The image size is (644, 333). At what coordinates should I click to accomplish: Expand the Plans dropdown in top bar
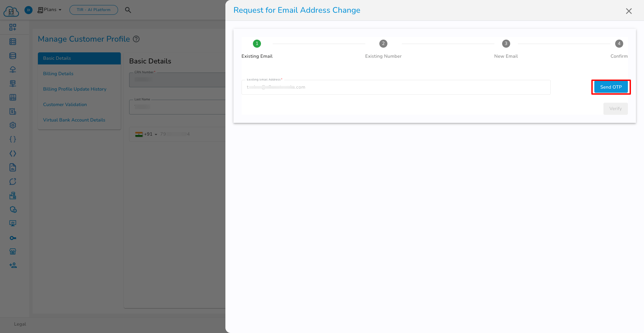coord(49,10)
